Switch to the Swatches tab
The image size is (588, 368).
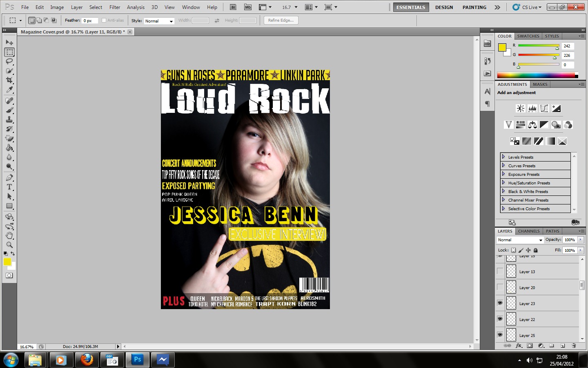[x=528, y=36]
